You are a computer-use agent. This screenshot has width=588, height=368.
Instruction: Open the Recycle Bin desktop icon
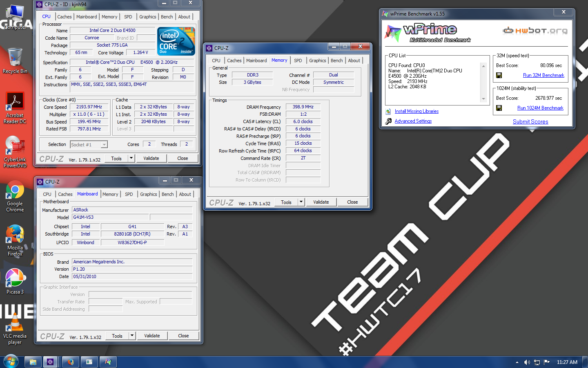(15, 61)
